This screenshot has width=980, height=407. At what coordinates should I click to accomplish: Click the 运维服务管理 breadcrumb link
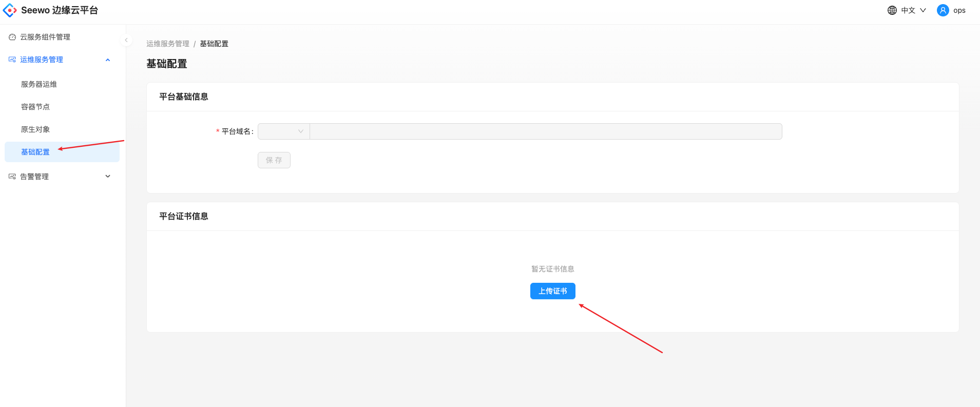(x=168, y=44)
